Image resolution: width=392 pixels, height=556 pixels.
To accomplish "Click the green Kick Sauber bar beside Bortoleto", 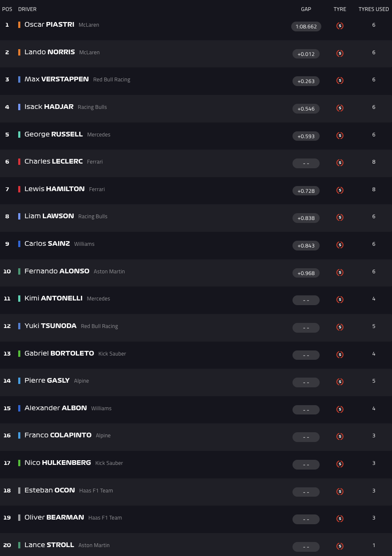I will coord(19,353).
